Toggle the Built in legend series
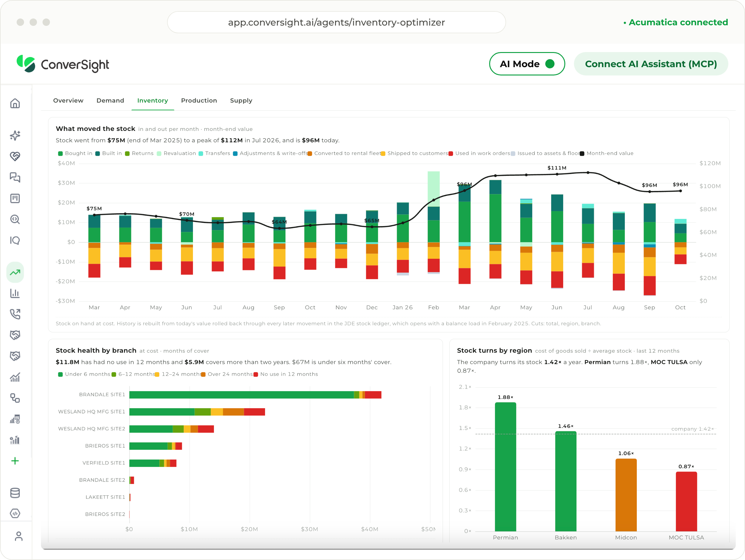The width and height of the screenshot is (745, 560). coord(108,153)
